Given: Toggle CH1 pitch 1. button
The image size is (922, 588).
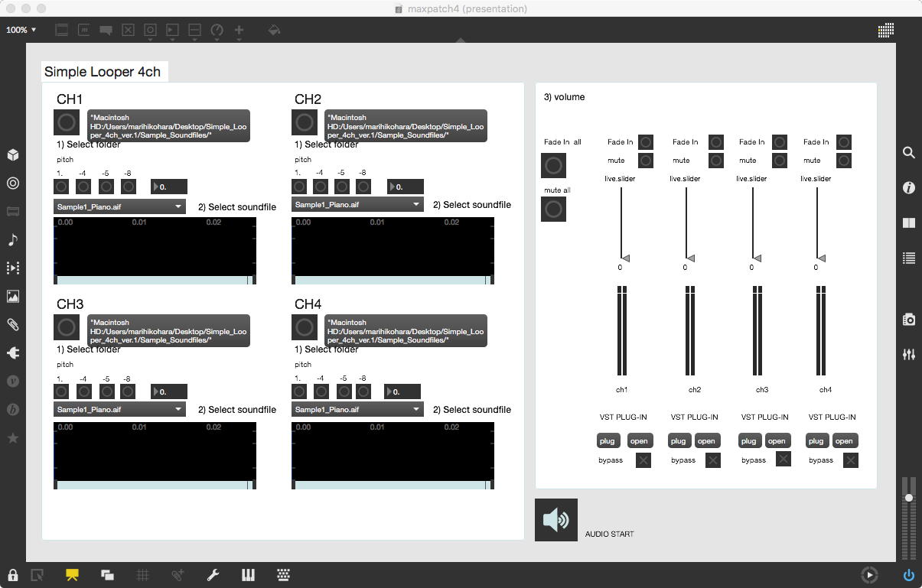Looking at the screenshot, I should pos(61,187).
